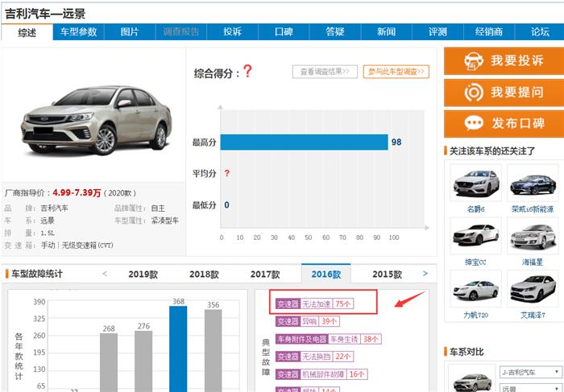564x392 pixels.
Task: Click the main 远景 car photo
Action: click(96, 120)
